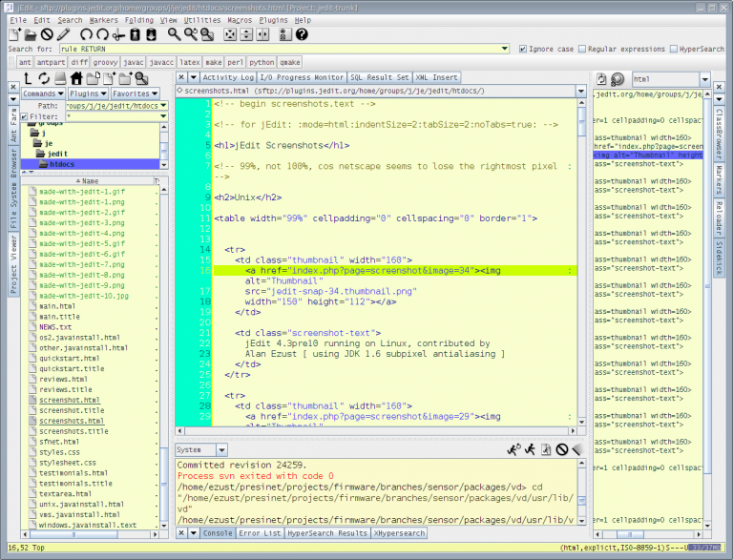
Task: Open screenshots.html in the file list
Action: click(x=72, y=421)
